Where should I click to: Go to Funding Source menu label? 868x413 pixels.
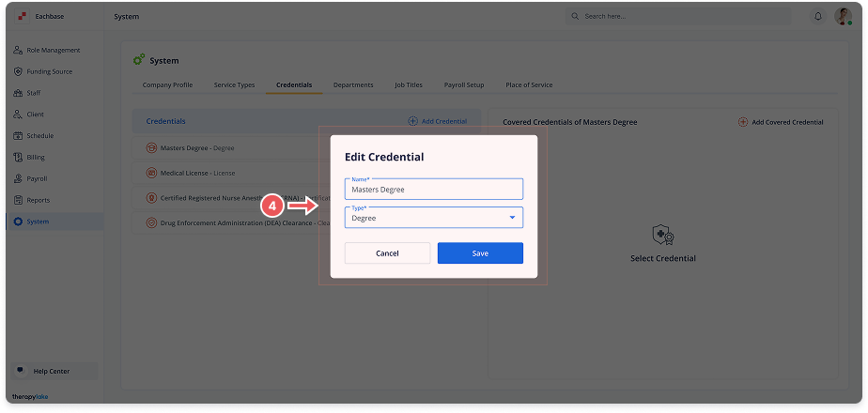pos(49,72)
